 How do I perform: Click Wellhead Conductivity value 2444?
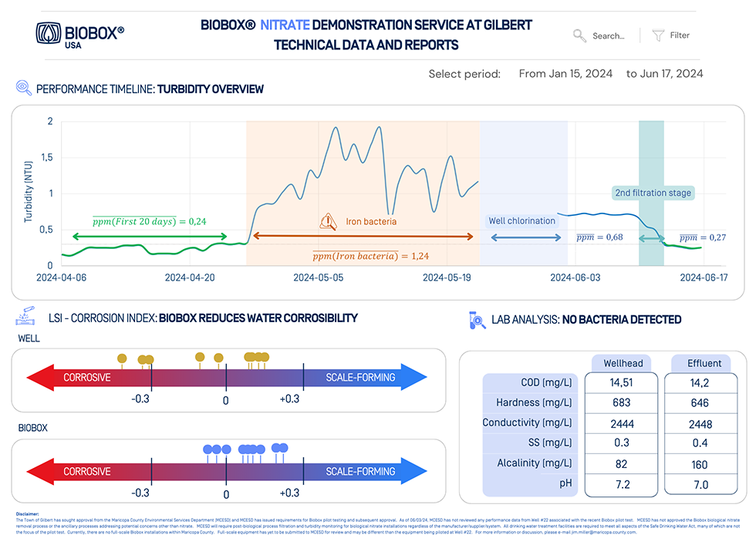pyautogui.click(x=622, y=424)
